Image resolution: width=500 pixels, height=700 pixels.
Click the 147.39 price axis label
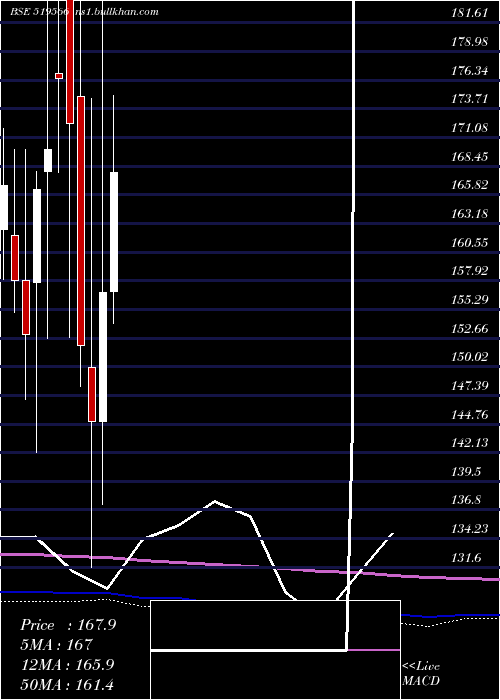(x=470, y=386)
